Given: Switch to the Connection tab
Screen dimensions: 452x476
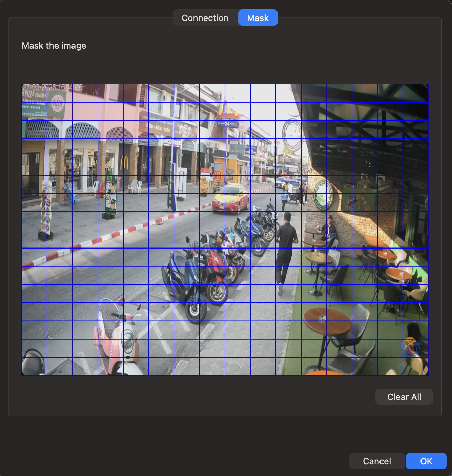Looking at the screenshot, I should pyautogui.click(x=205, y=18).
